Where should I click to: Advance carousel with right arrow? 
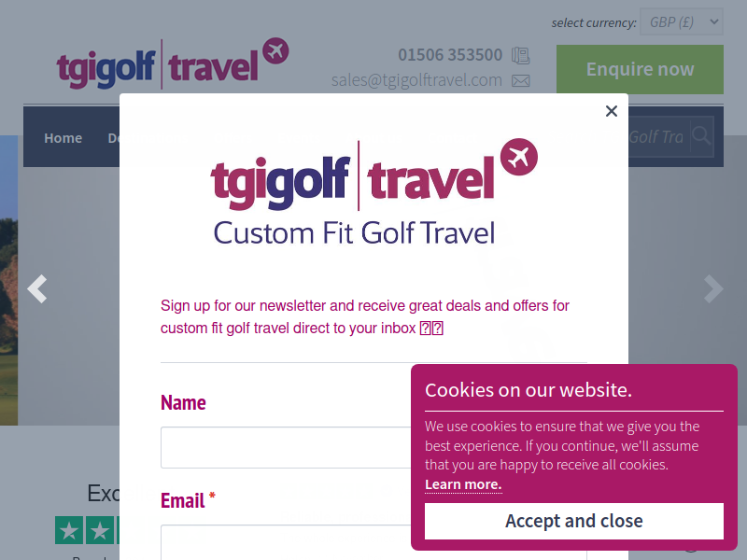click(x=713, y=288)
